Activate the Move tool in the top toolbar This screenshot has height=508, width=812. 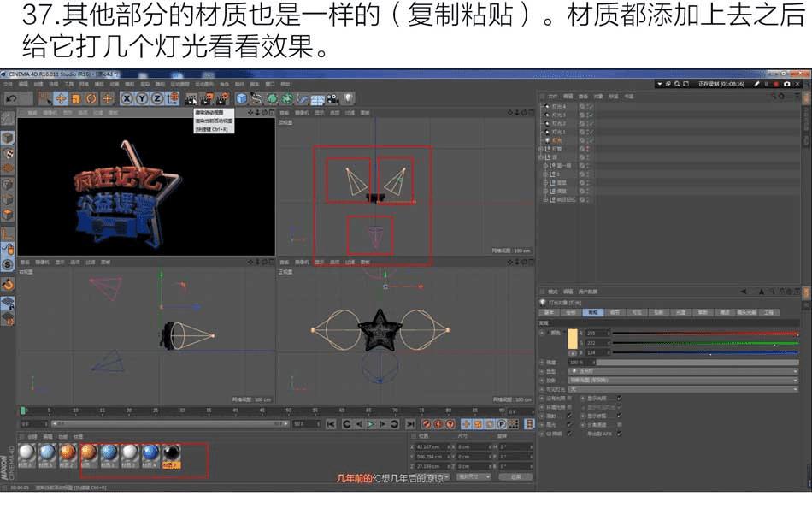(x=61, y=98)
